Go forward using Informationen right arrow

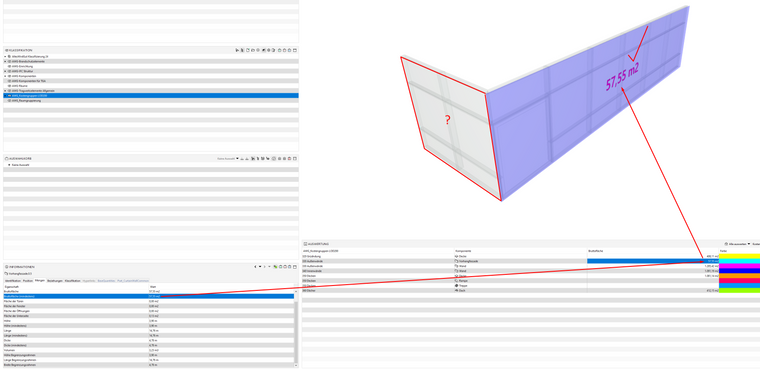(265, 267)
